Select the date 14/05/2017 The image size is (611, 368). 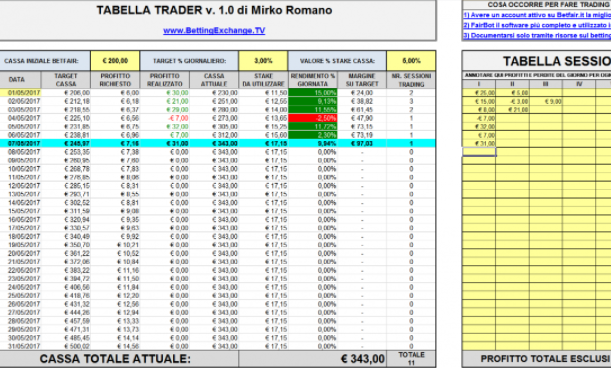click(20, 203)
